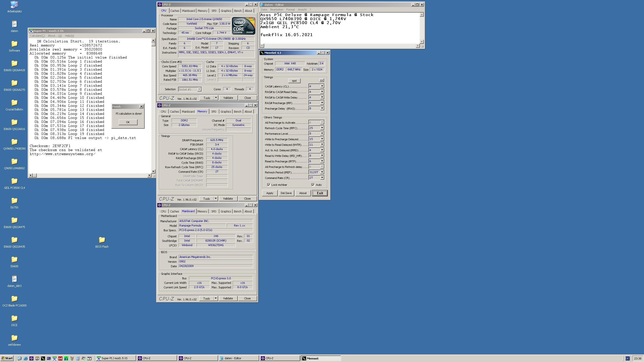Open the daten text file on desktop
The height and width of the screenshot is (362, 644).
coord(14,26)
